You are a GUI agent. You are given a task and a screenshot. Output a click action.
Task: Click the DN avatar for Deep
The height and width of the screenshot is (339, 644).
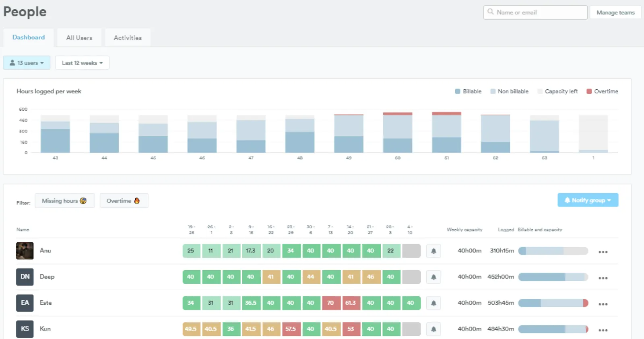pyautogui.click(x=25, y=277)
